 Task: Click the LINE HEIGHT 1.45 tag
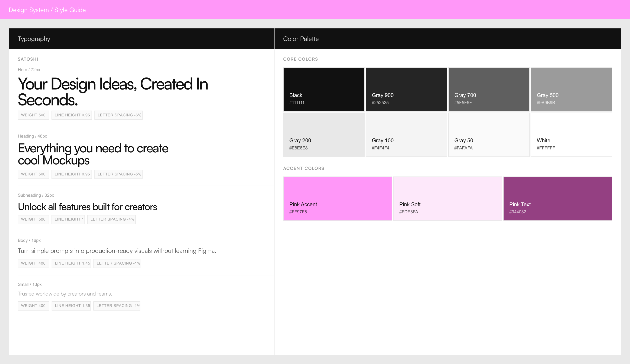point(72,263)
